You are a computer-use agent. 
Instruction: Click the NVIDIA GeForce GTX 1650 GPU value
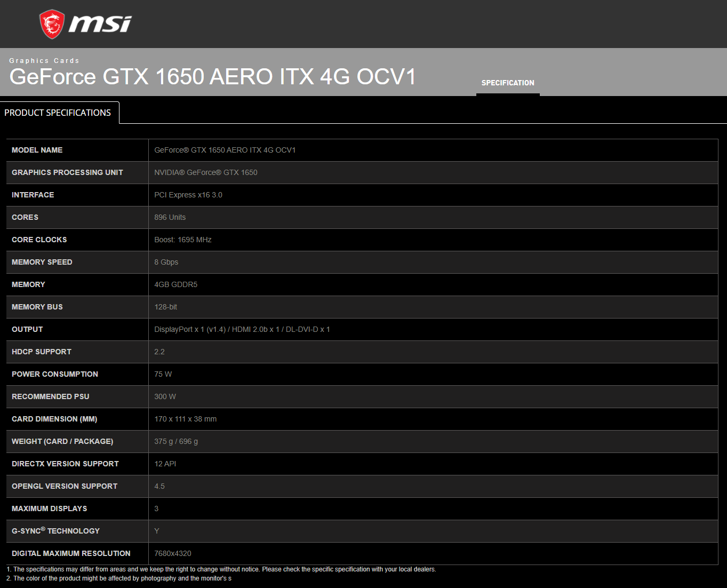pyautogui.click(x=205, y=172)
